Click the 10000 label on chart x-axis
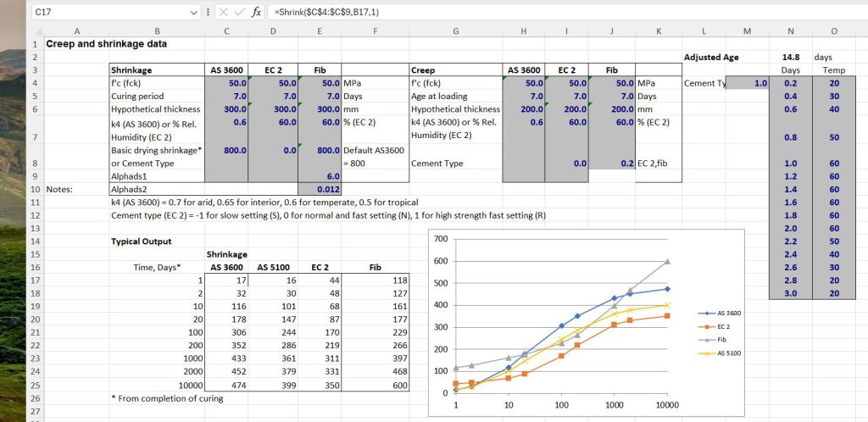The image size is (868, 422). click(x=667, y=406)
